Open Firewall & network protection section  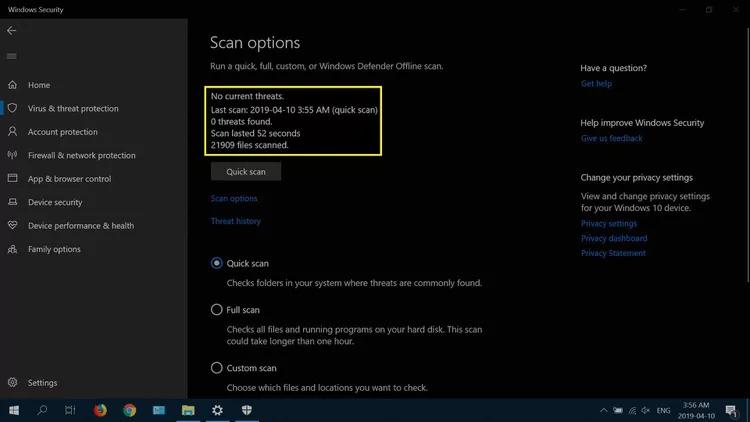pos(81,155)
